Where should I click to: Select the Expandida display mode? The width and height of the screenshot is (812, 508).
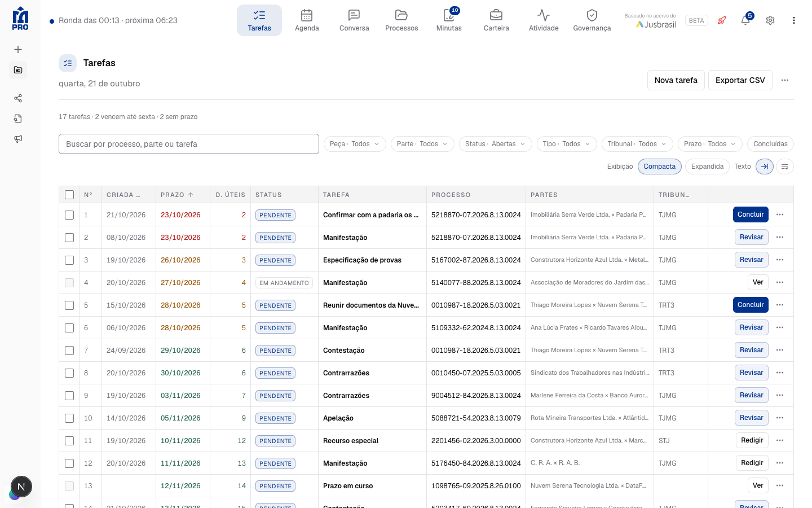pyautogui.click(x=707, y=167)
